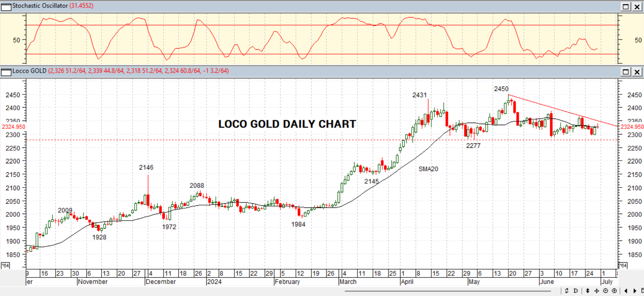Zoom out with the minus magnifier icon
Image resolution: width=644 pixels, height=296 pixels.
606,291
